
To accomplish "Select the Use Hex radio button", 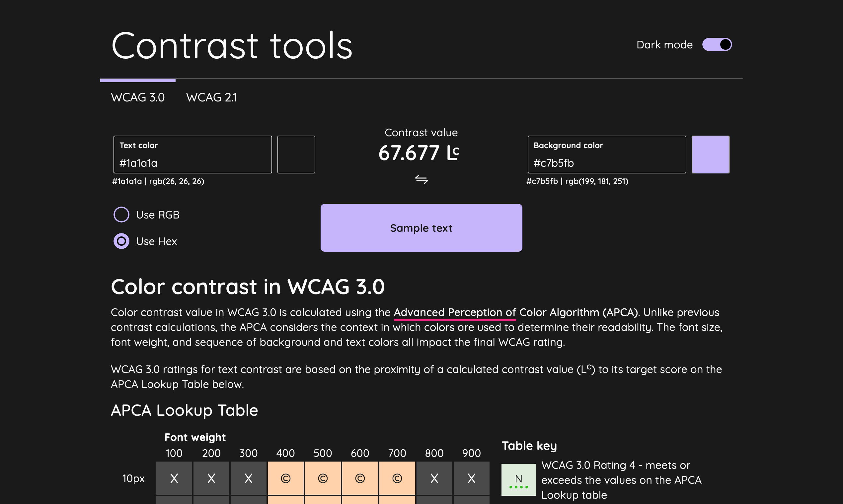I will click(121, 241).
